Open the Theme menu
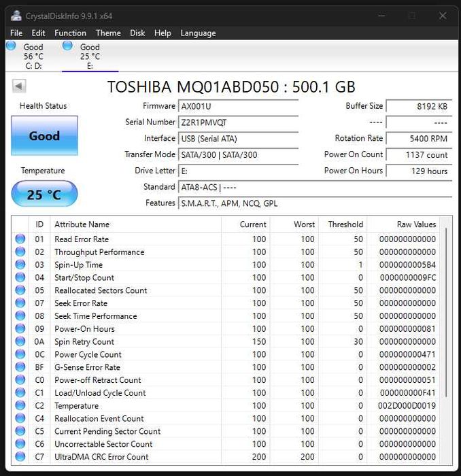The image size is (461, 476). 108,33
